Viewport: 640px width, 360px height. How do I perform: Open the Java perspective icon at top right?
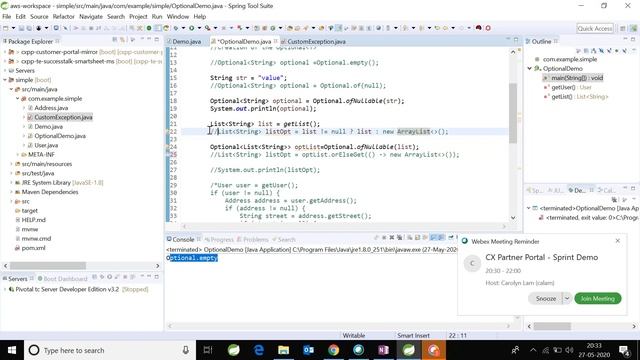click(623, 28)
